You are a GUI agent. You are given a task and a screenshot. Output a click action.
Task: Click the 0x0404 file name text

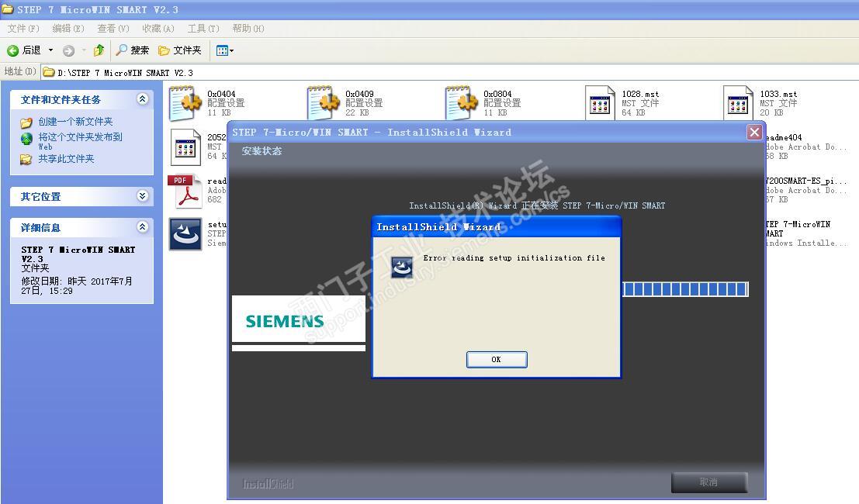221,94
